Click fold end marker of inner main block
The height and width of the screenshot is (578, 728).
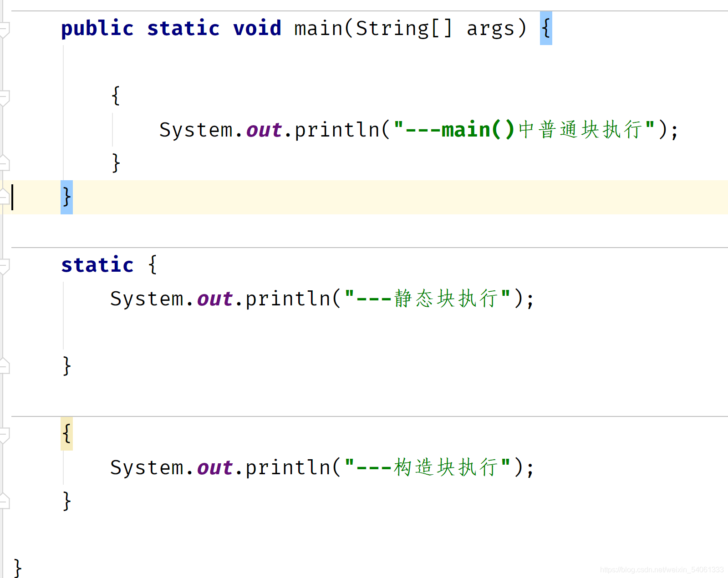[x=4, y=162]
